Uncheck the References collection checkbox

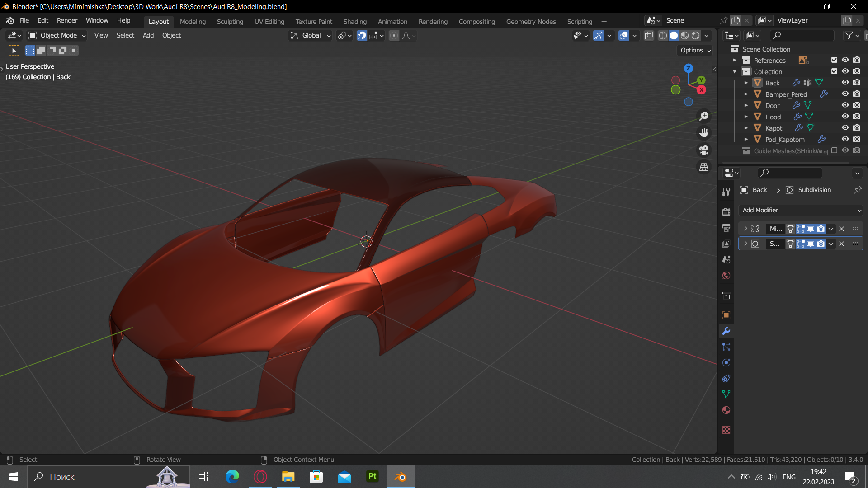(834, 60)
